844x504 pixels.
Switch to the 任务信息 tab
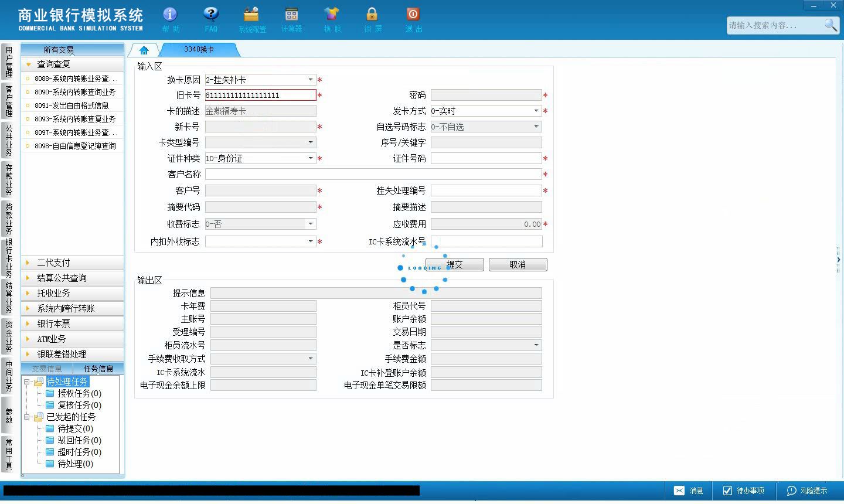98,369
